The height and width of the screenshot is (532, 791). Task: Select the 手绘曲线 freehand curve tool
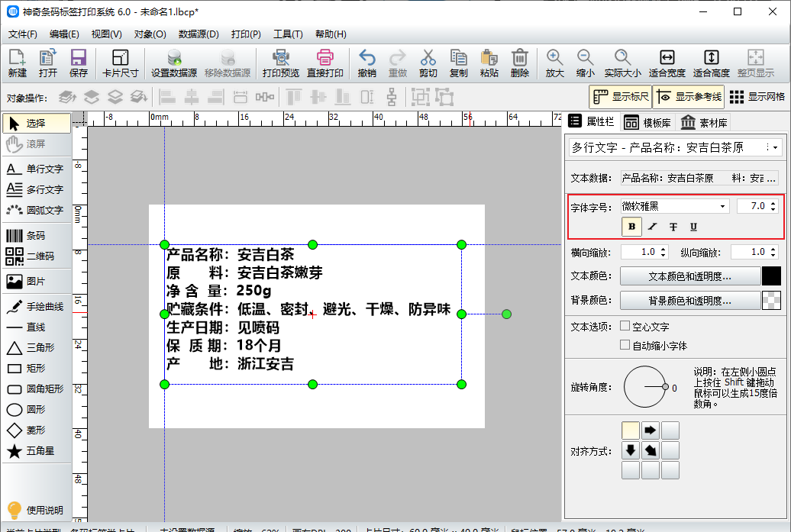37,307
